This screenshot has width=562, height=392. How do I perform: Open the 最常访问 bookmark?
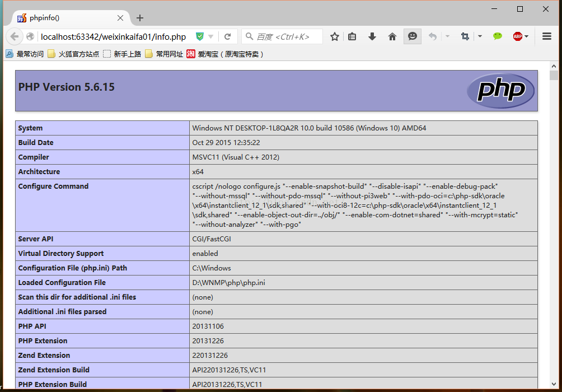click(x=25, y=54)
